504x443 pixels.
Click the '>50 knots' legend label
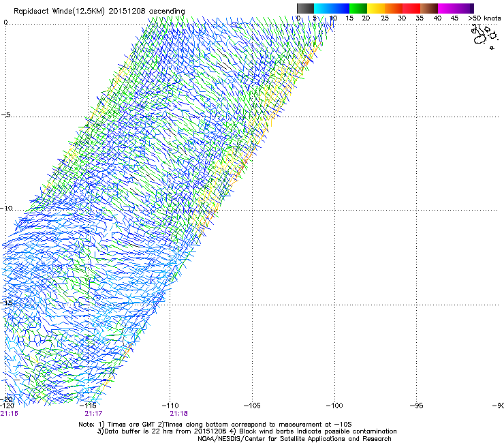484,18
